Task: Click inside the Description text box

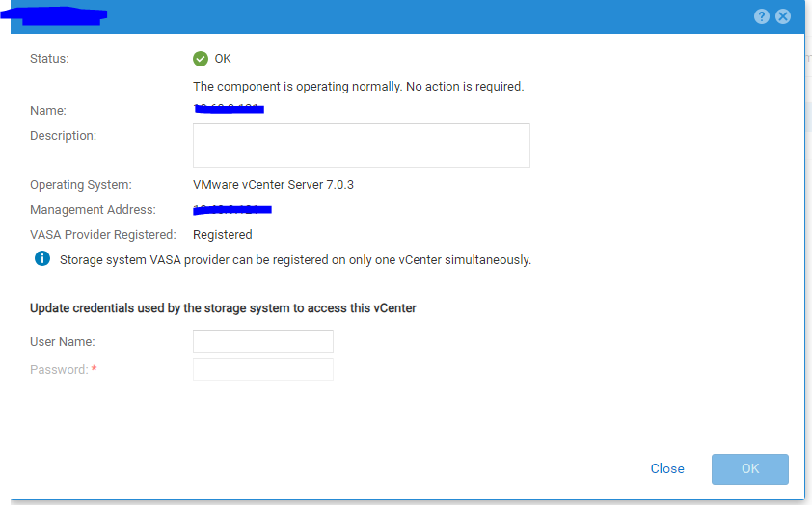Action: tap(362, 146)
